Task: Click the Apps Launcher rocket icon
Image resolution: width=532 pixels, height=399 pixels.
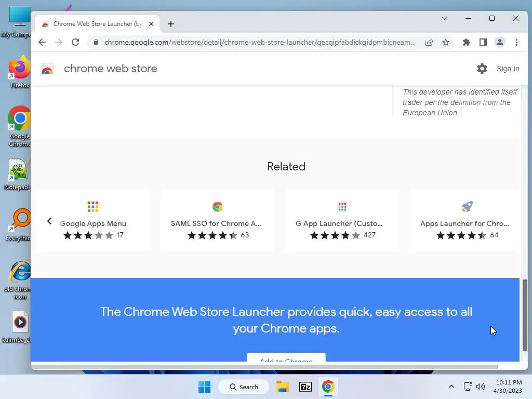Action: tap(467, 206)
